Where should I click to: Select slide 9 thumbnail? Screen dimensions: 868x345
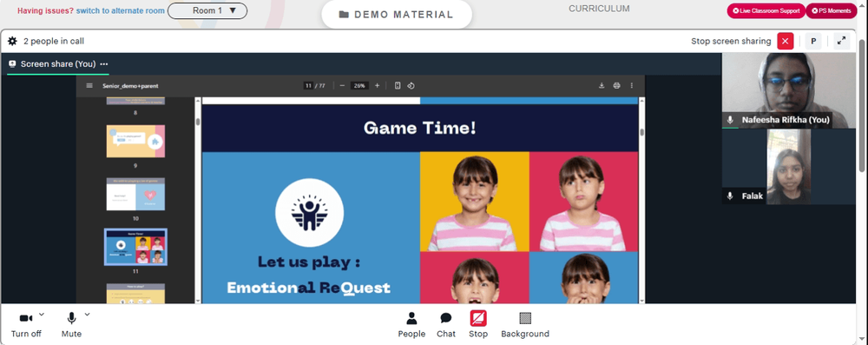tap(135, 141)
